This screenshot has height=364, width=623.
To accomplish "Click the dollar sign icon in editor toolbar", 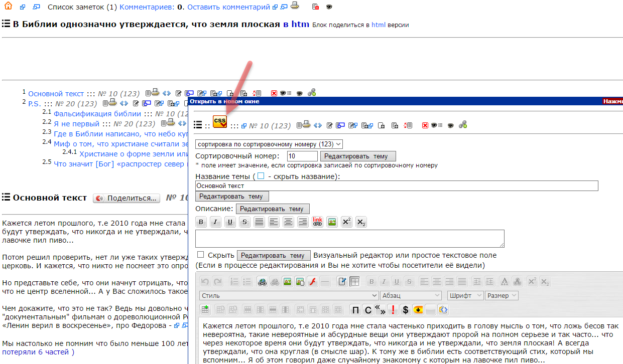I will (406, 310).
